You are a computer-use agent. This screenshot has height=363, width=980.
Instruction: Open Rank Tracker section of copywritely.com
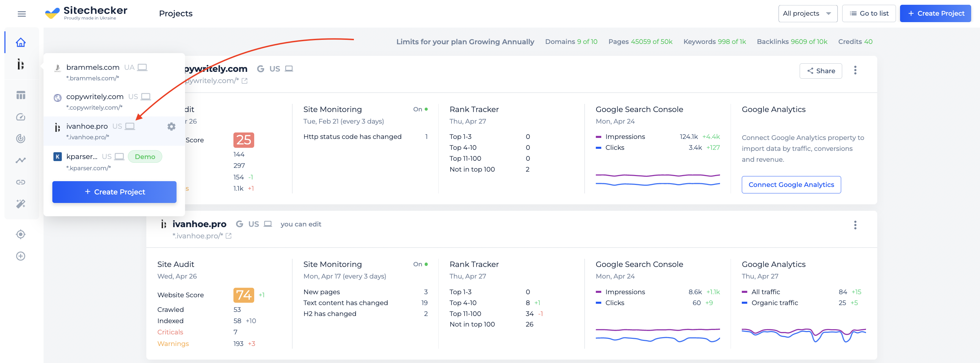474,109
